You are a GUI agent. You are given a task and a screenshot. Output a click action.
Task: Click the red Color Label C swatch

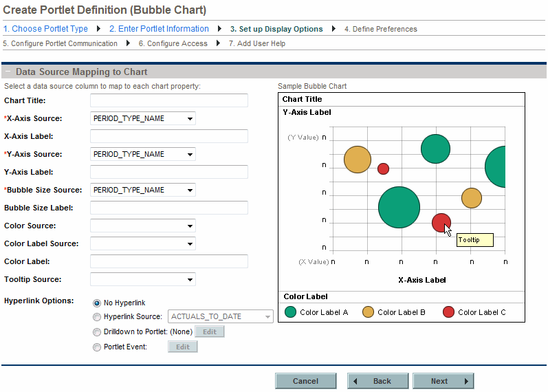(449, 312)
